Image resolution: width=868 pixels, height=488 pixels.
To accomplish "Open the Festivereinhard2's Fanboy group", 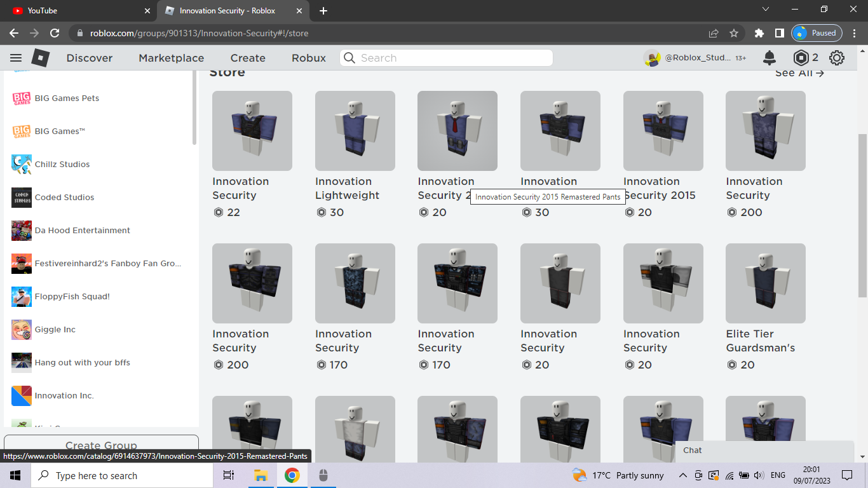I will [97, 263].
